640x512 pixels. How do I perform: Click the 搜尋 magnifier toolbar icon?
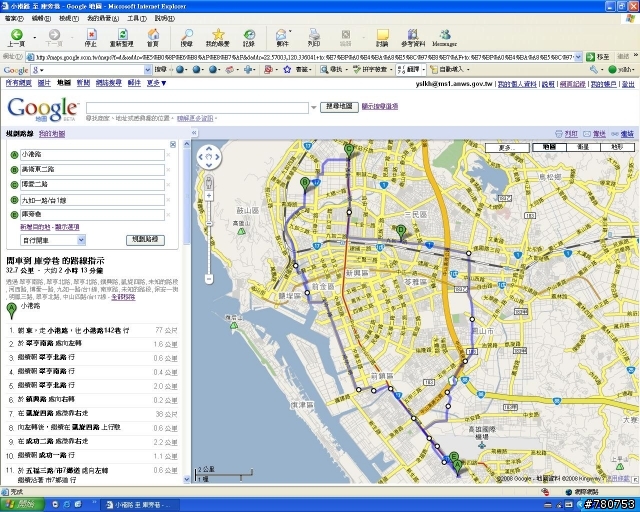[x=187, y=38]
